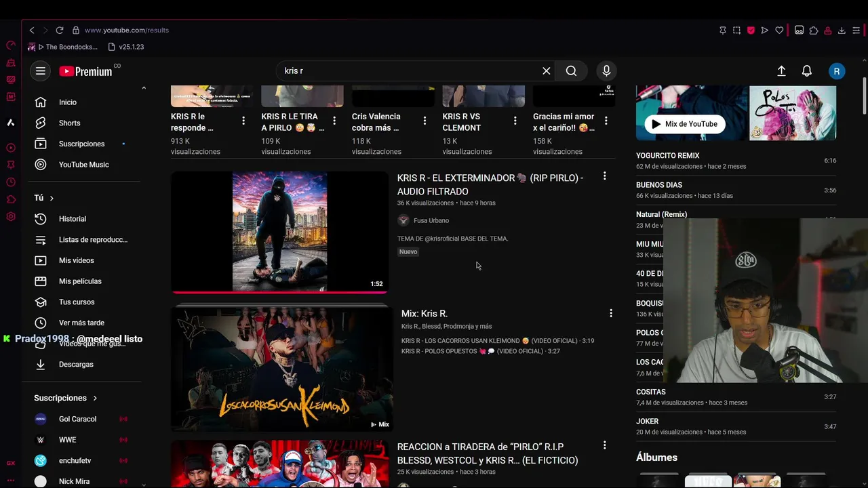Click The Boondocks bookmark in bookmarks bar
This screenshot has height=488, width=868.
click(x=63, y=47)
